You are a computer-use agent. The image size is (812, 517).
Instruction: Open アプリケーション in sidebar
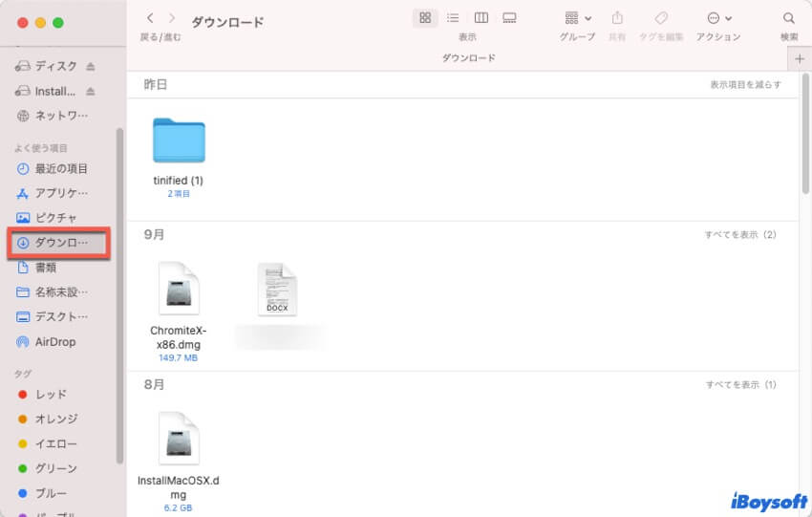52,193
